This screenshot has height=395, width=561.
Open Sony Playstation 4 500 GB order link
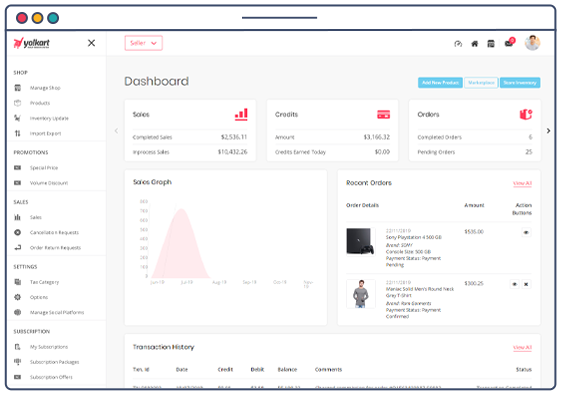414,237
